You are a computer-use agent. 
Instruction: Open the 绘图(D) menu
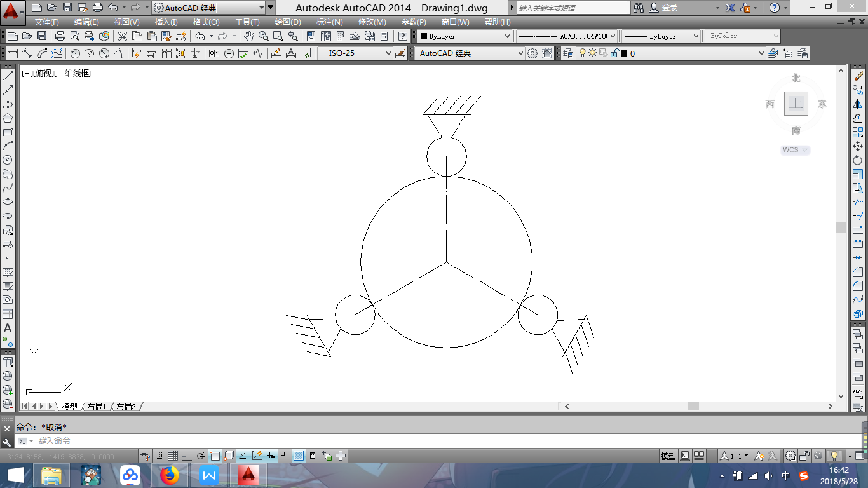(288, 22)
